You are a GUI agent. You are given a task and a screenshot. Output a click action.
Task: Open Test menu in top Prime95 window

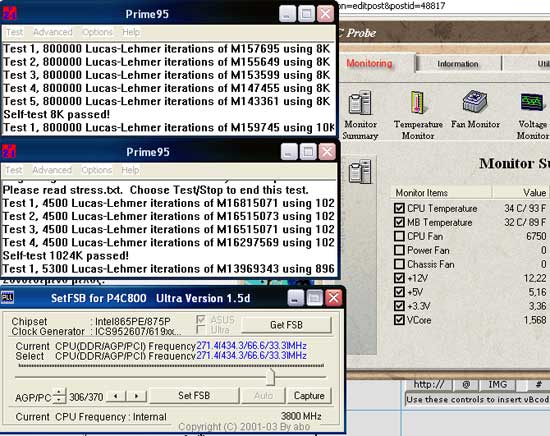click(14, 32)
